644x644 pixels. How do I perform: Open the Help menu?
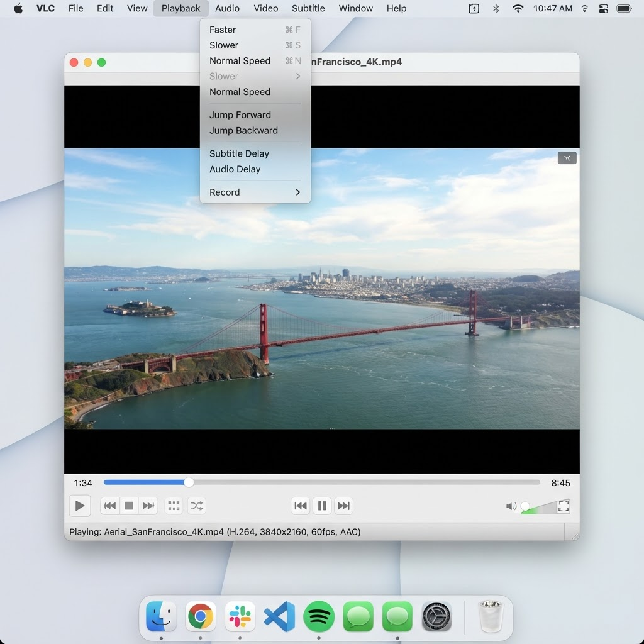(x=396, y=8)
